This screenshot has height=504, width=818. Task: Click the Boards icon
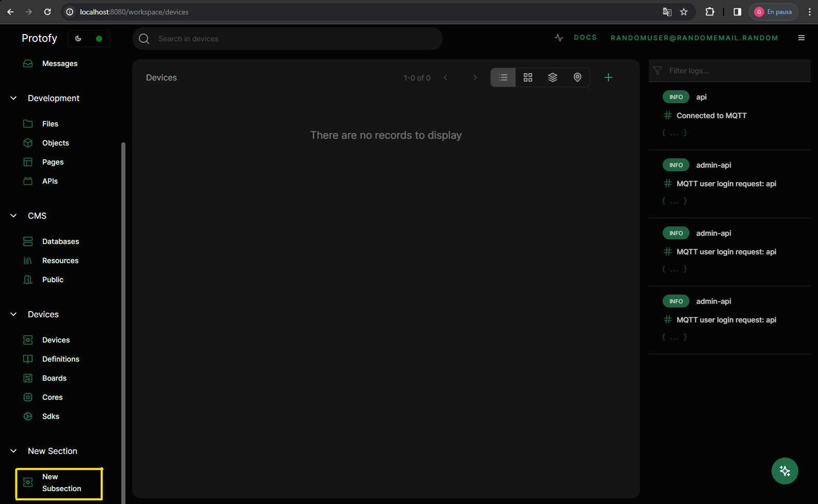tap(28, 378)
